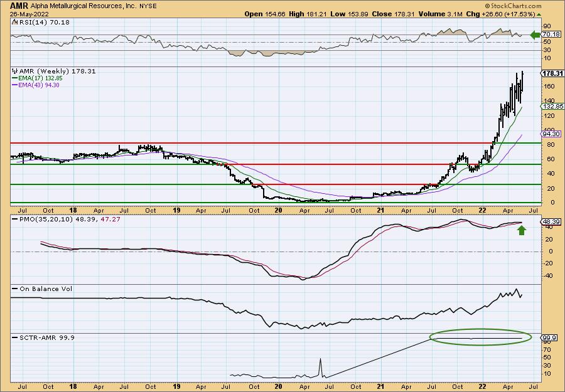Click the AMR (Weekly) 178.31 legend label
565x392 pixels.
point(58,72)
